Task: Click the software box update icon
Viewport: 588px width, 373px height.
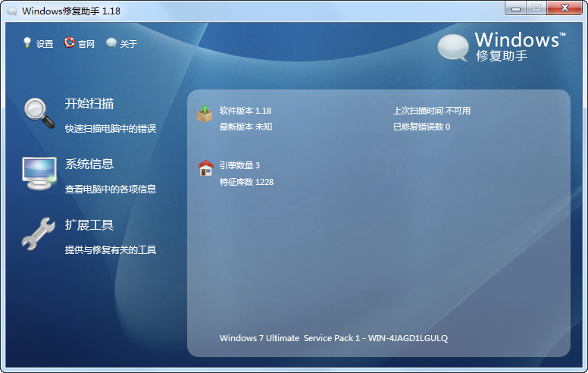Action: click(205, 114)
